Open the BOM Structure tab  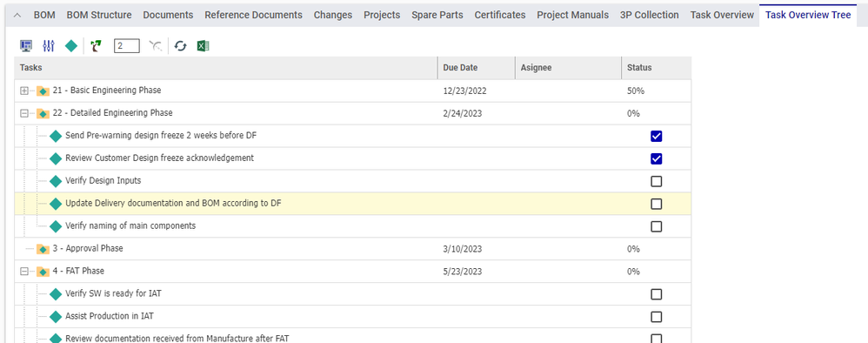[x=99, y=15]
